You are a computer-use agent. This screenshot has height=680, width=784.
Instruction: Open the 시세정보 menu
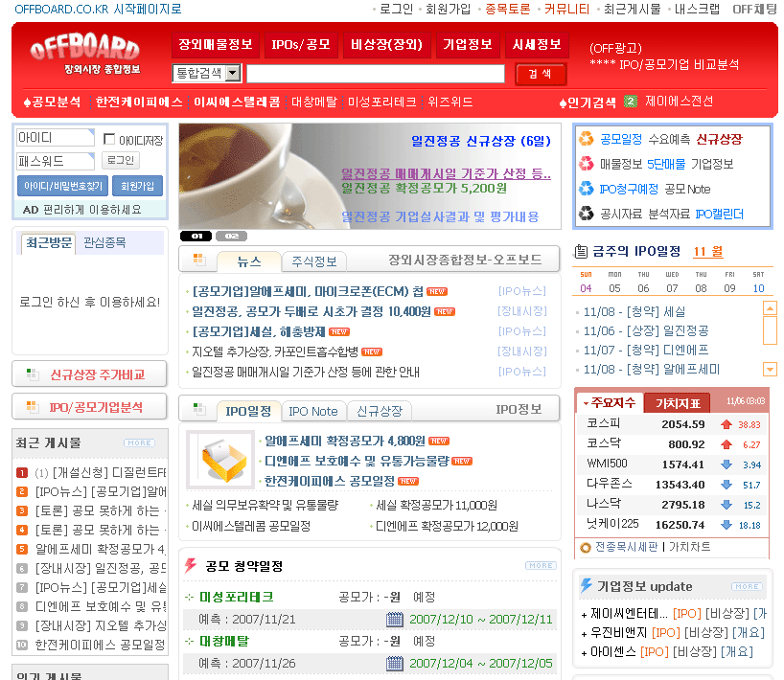(x=537, y=44)
